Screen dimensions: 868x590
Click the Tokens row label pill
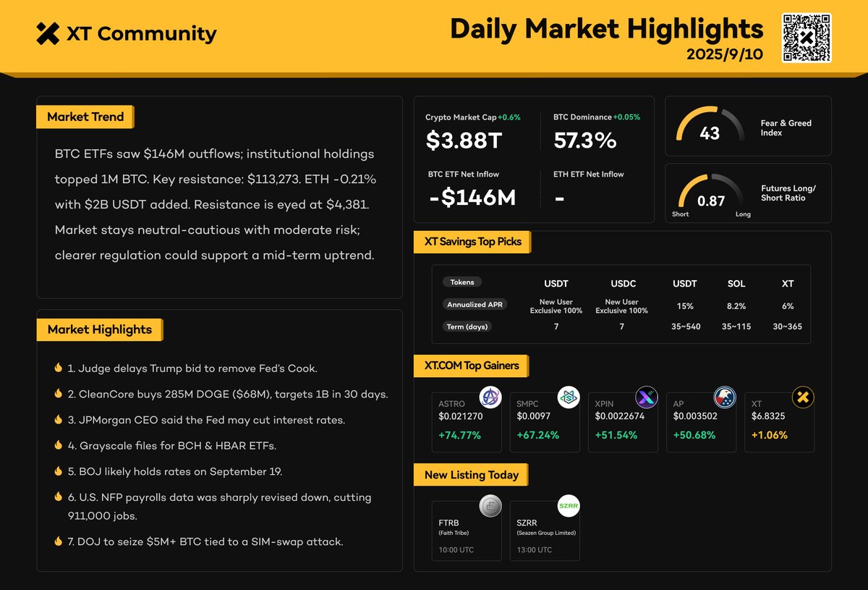pos(462,282)
